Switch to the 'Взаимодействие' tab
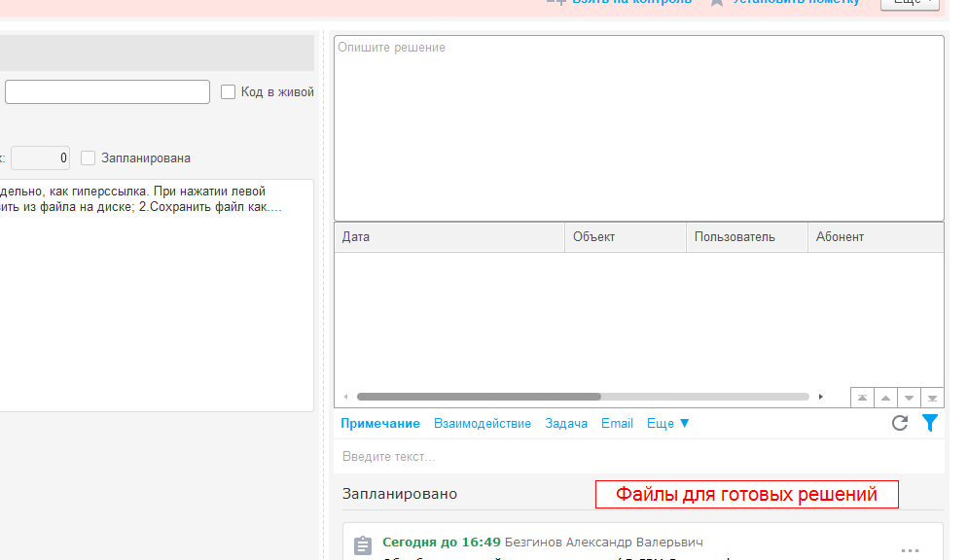Screen dimensions: 968x560 tap(483, 423)
